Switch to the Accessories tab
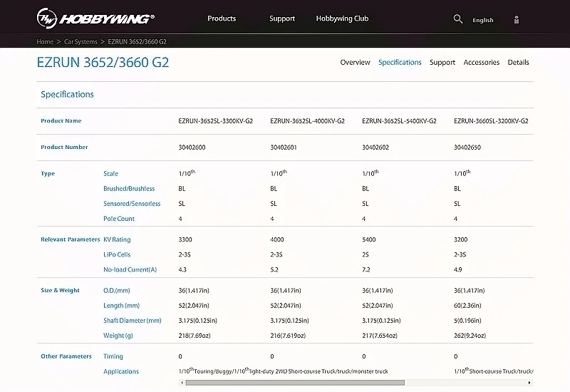The height and width of the screenshot is (392, 570). pos(482,62)
